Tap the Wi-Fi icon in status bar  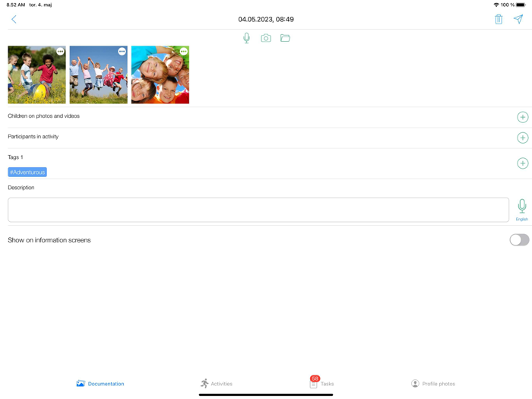coord(496,5)
